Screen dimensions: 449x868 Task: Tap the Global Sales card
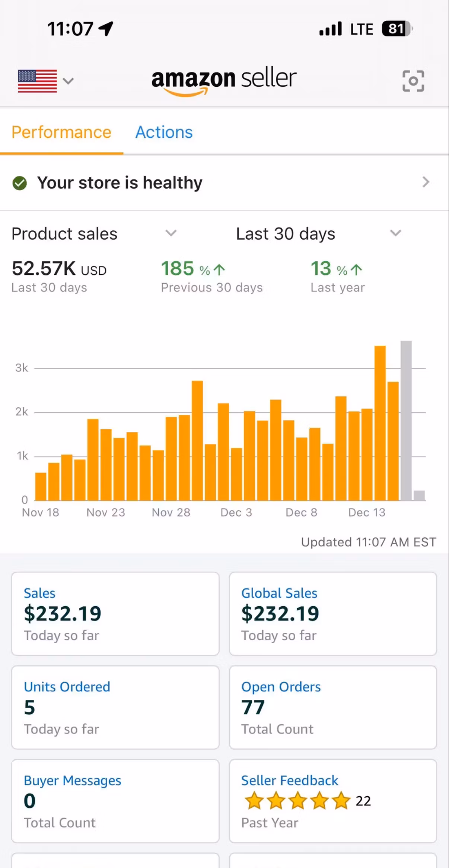(332, 614)
